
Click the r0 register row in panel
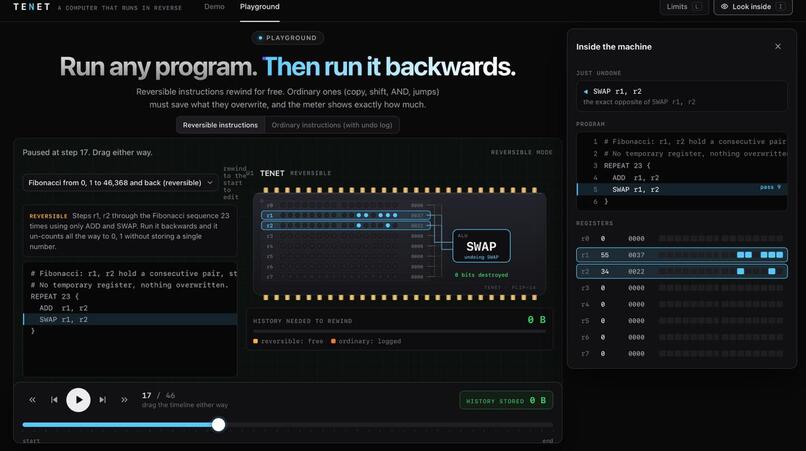point(682,239)
